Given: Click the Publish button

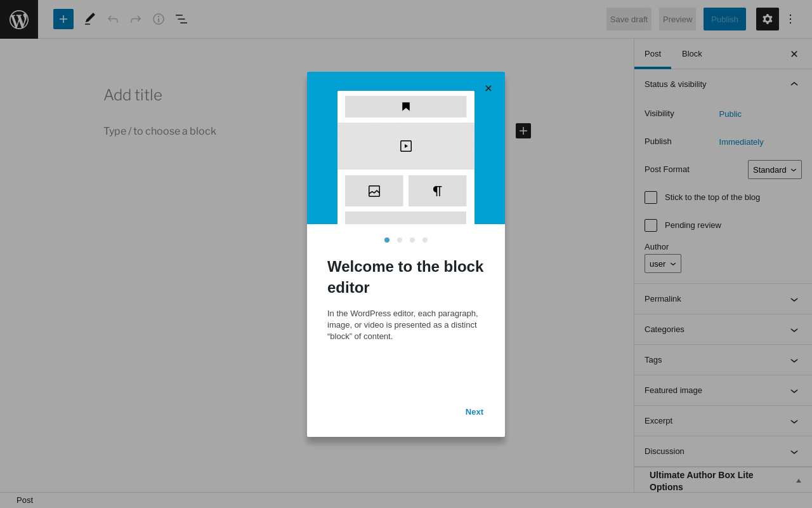Looking at the screenshot, I should [724, 19].
